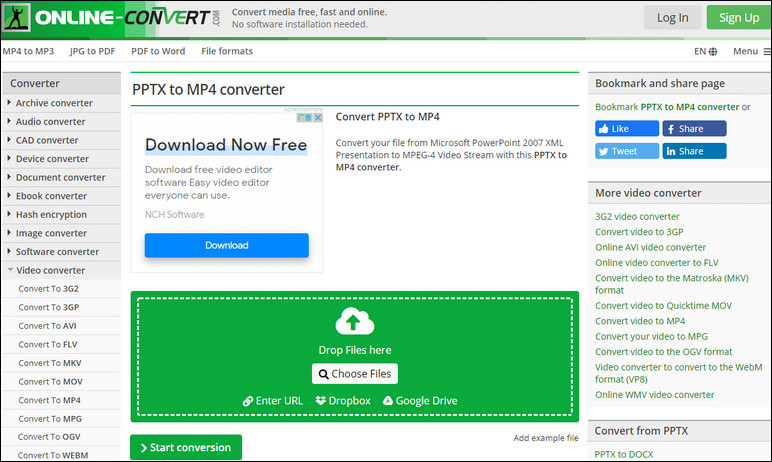Image resolution: width=772 pixels, height=462 pixels.
Task: Select Convert To MOV
Action: pyautogui.click(x=50, y=382)
